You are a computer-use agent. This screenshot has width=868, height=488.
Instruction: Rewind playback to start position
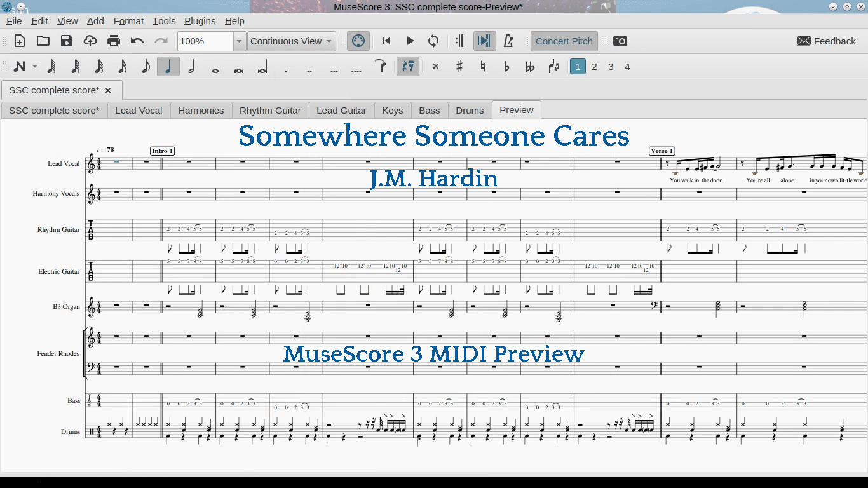[x=386, y=41]
